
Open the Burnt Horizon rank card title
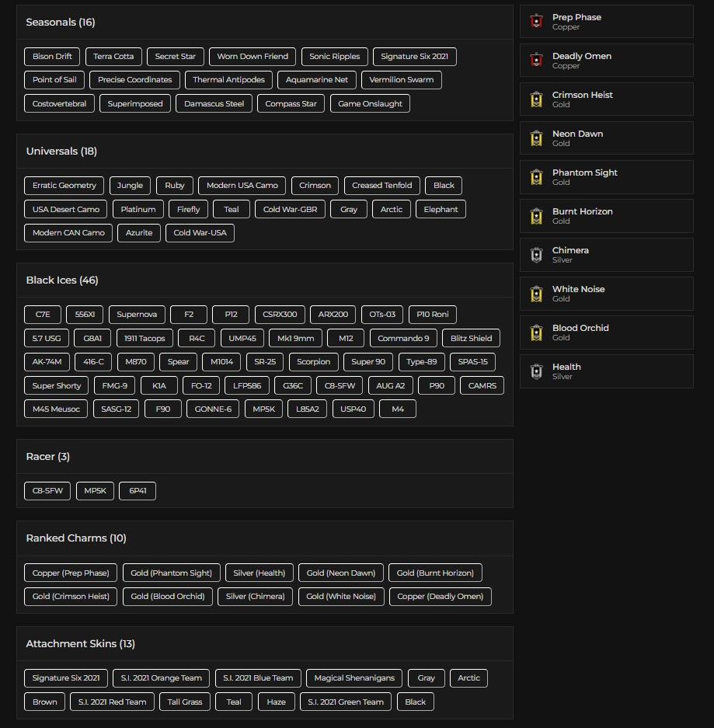pyautogui.click(x=582, y=211)
